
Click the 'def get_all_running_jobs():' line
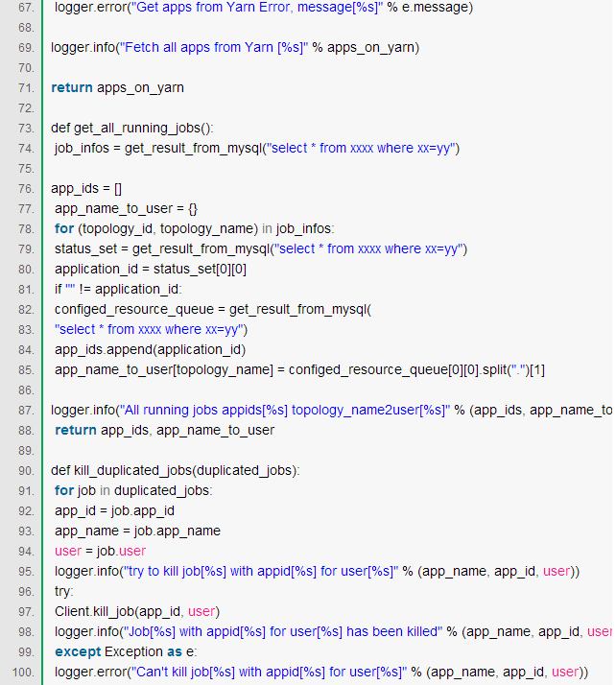click(x=132, y=128)
